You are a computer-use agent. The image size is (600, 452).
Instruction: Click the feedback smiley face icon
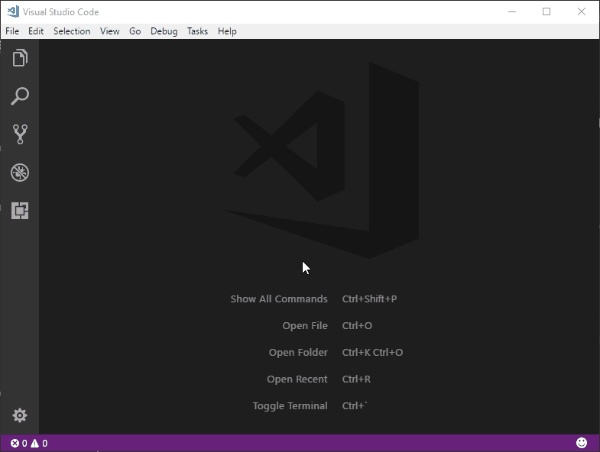pyautogui.click(x=581, y=443)
